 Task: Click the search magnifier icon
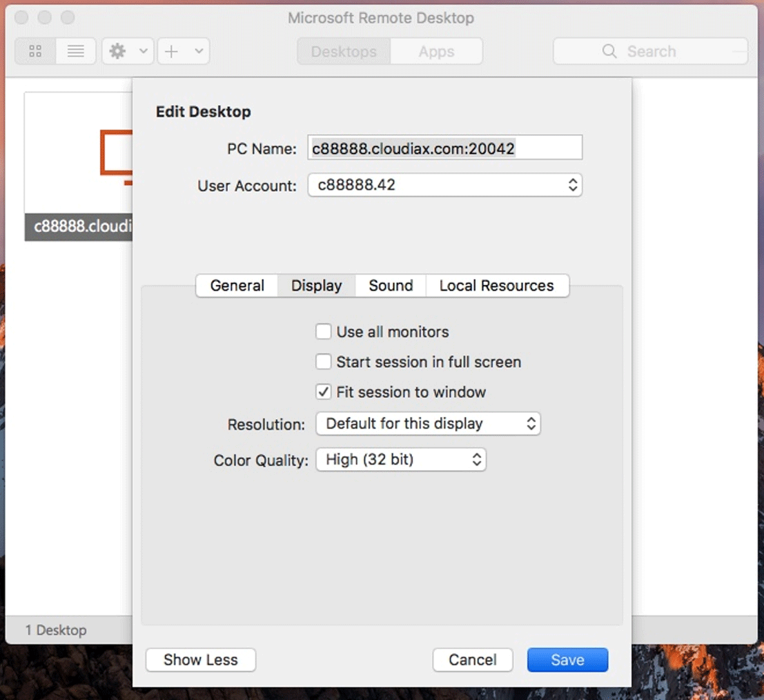pos(609,51)
